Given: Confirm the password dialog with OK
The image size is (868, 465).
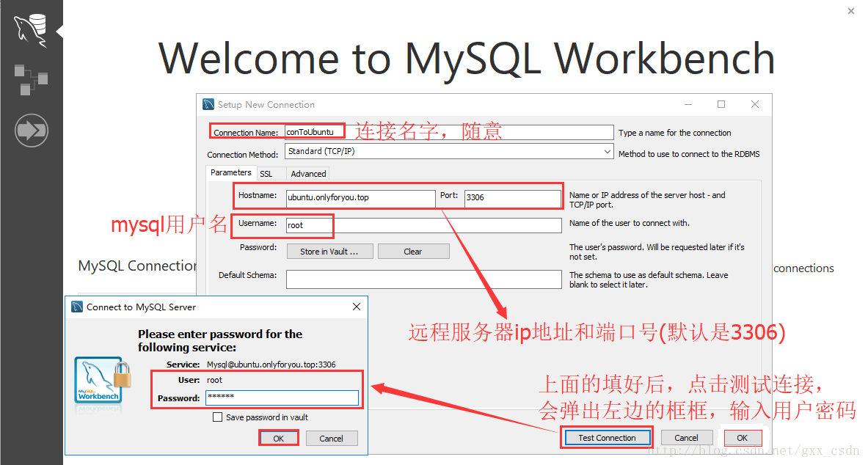Looking at the screenshot, I should pyautogui.click(x=278, y=439).
